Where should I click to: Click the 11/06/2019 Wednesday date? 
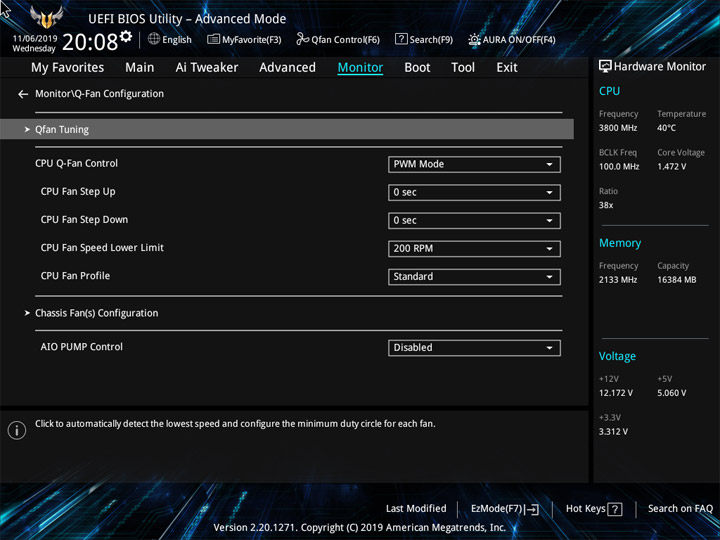[34, 44]
